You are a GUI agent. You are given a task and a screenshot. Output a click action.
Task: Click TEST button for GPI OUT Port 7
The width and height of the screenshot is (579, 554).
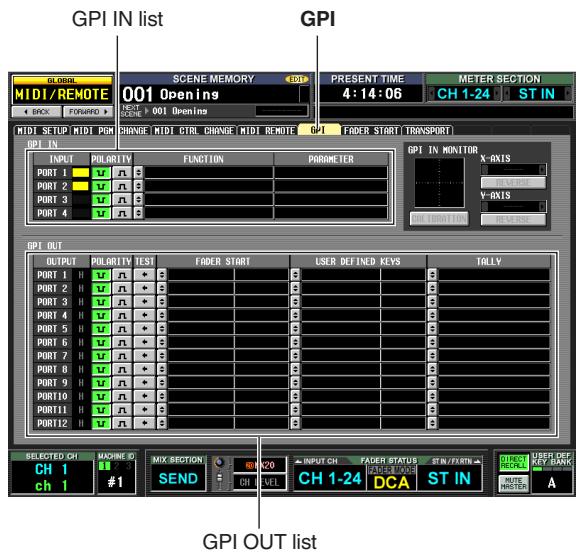(144, 356)
